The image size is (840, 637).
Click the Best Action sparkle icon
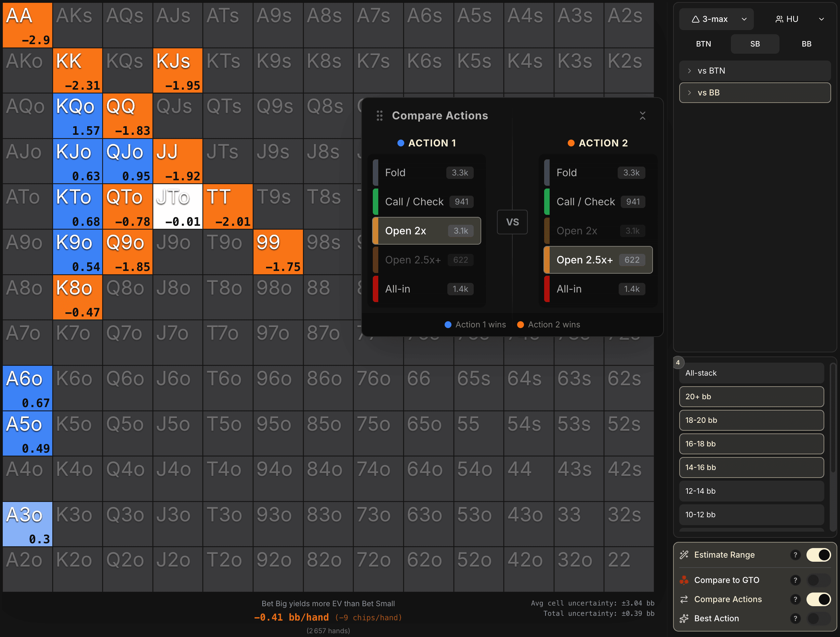click(x=684, y=619)
